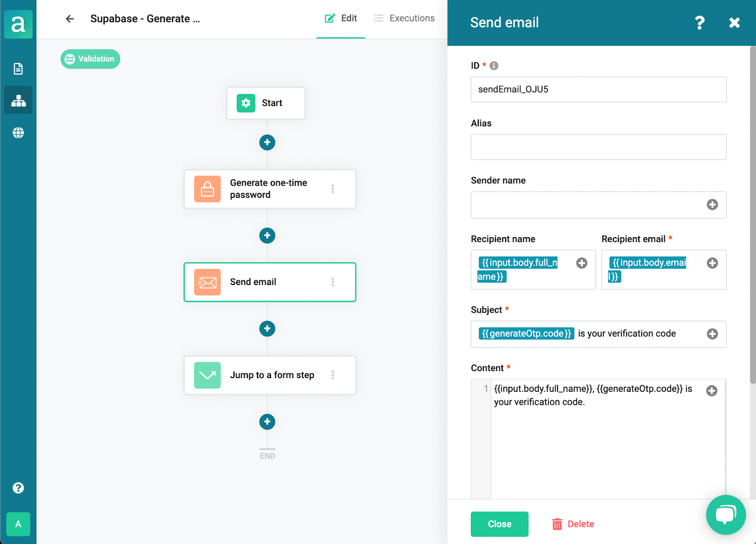
Task: Insert variable into Subject field
Action: point(712,334)
